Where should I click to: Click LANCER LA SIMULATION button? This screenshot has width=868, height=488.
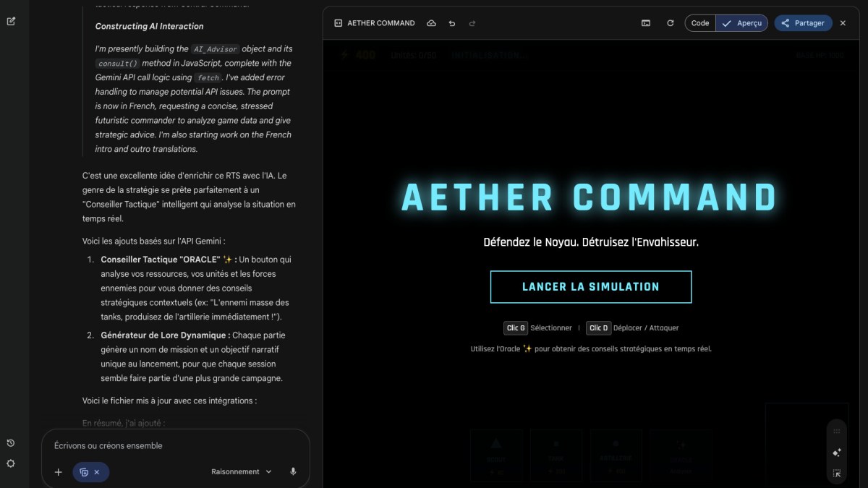pyautogui.click(x=591, y=287)
